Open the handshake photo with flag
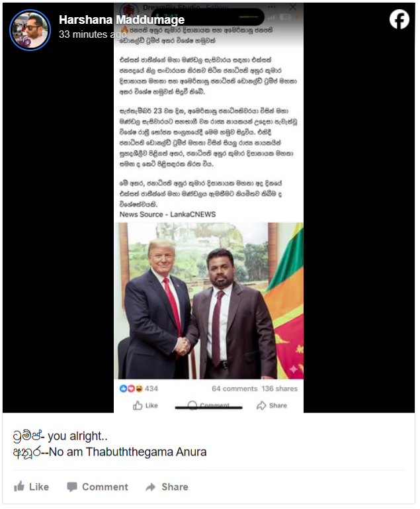This screenshot has height=509, width=420. click(208, 301)
